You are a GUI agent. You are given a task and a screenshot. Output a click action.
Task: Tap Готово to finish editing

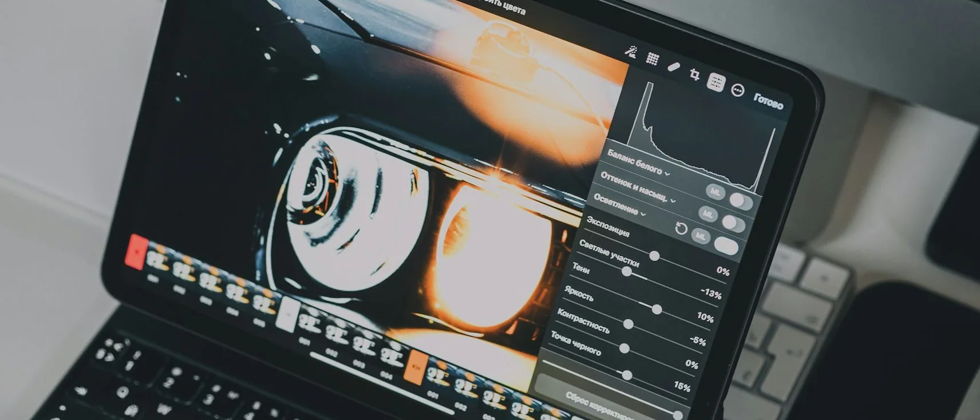click(768, 102)
